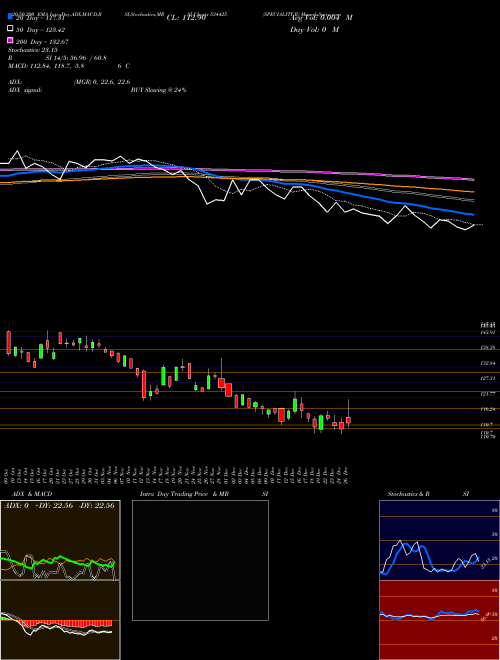500x660 pixels.
Task: Click the 'ADX: 0 +DY: 22.56' readout
Action: click(x=39, y=506)
